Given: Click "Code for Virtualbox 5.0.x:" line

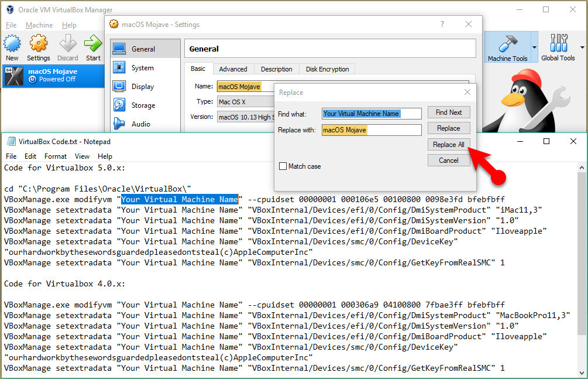Looking at the screenshot, I should tap(64, 168).
